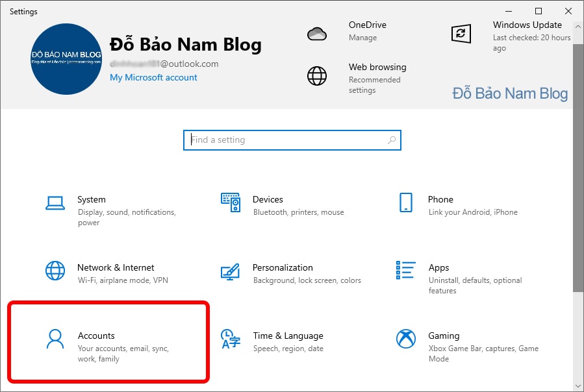The width and height of the screenshot is (584, 392).
Task: Select Gaming category title
Action: tap(444, 336)
